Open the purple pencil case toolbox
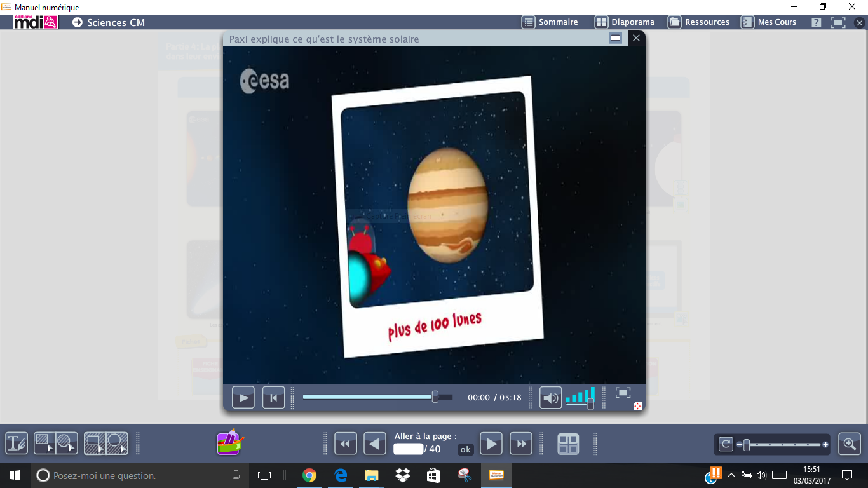868x488 pixels. 230,442
